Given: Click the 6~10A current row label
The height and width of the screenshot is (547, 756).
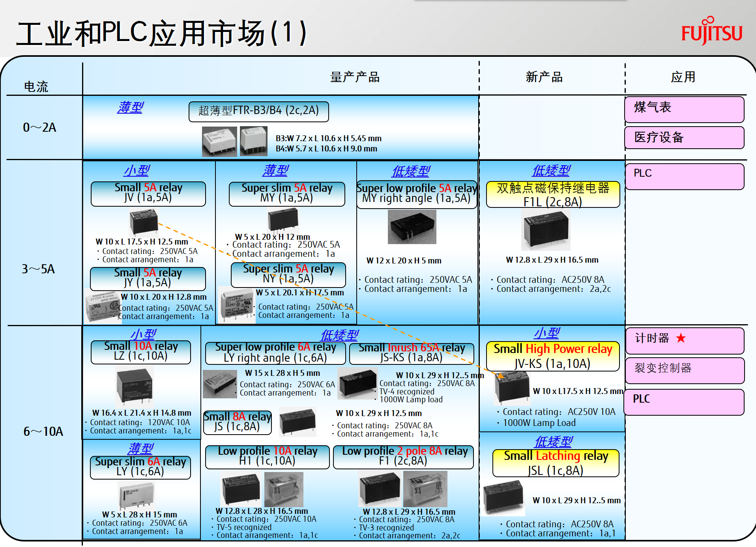Looking at the screenshot, I should coord(43,431).
